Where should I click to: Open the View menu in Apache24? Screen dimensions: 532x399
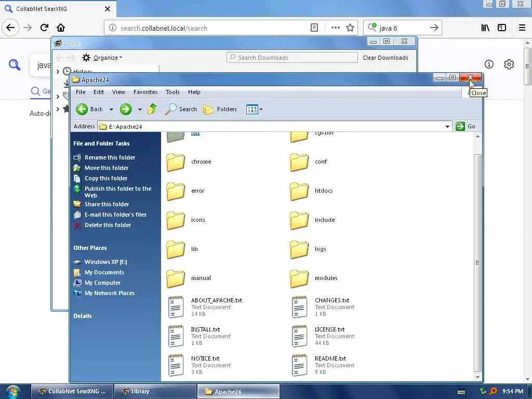pos(118,92)
